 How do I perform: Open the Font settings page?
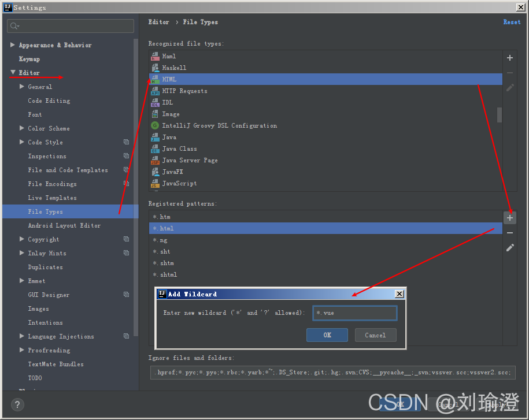click(35, 114)
